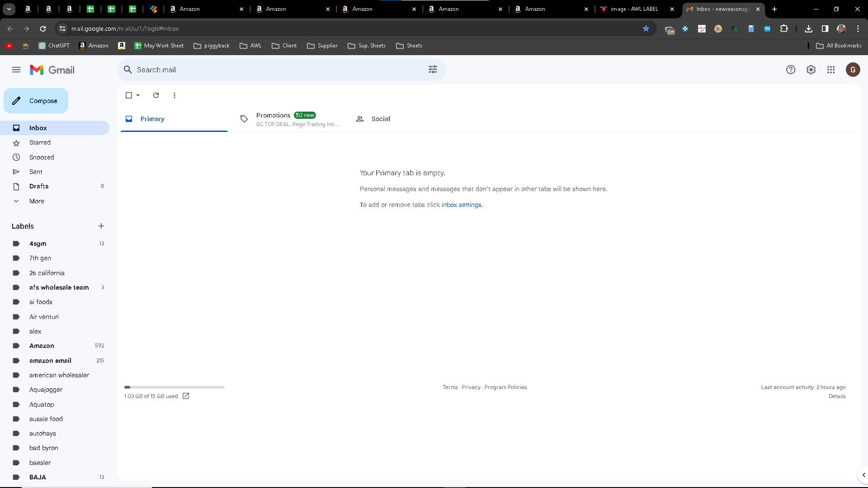
Task: Open account activity Details link
Action: click(837, 396)
